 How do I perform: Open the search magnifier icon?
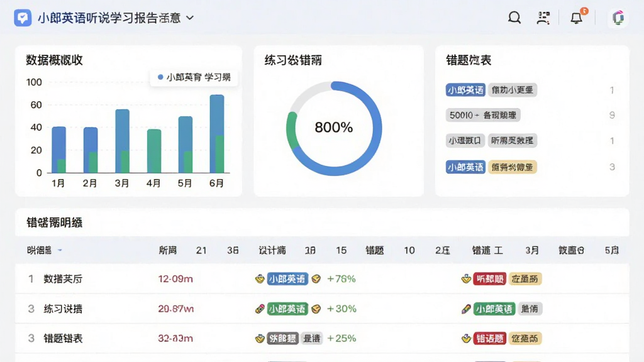click(514, 18)
